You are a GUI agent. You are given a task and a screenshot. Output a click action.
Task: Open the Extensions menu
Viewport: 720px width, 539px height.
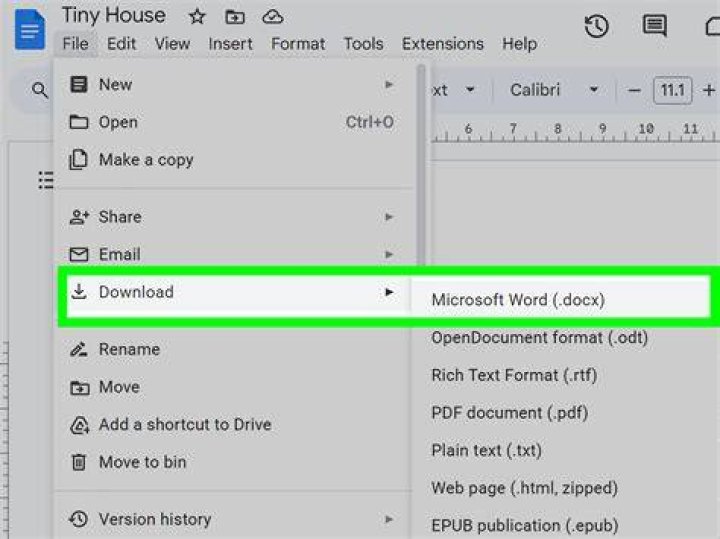click(x=443, y=44)
